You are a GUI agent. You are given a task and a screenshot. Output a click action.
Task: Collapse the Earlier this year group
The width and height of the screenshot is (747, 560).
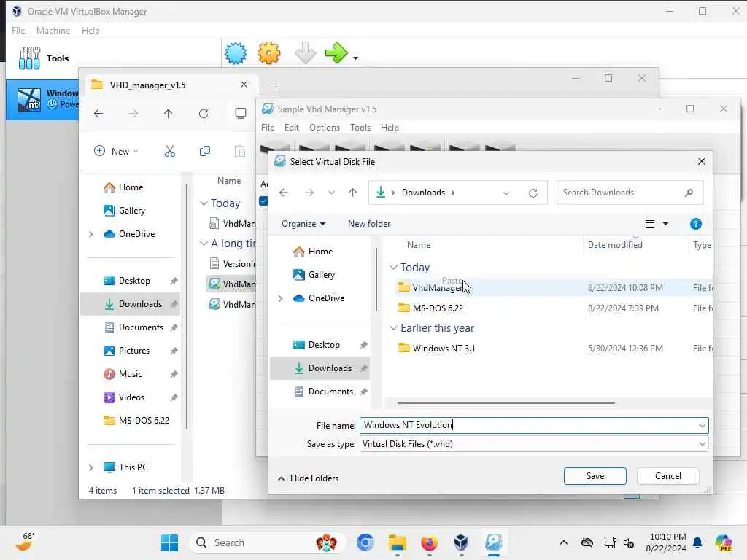[x=393, y=328]
